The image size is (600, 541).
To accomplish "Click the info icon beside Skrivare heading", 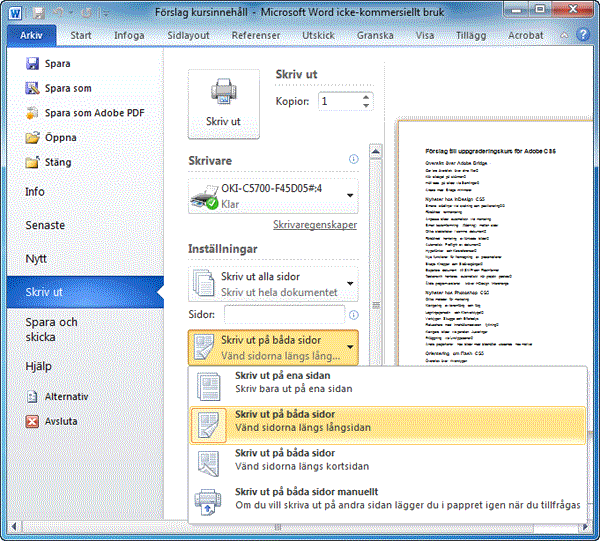I will click(x=353, y=160).
